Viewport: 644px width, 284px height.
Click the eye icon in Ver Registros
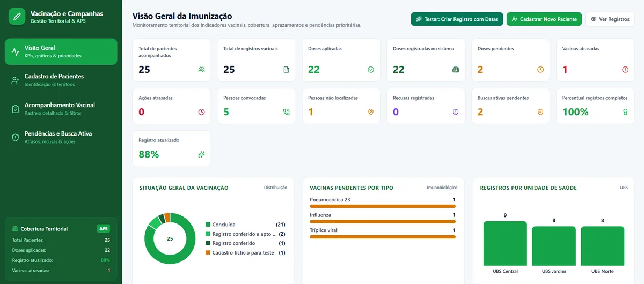click(x=594, y=19)
